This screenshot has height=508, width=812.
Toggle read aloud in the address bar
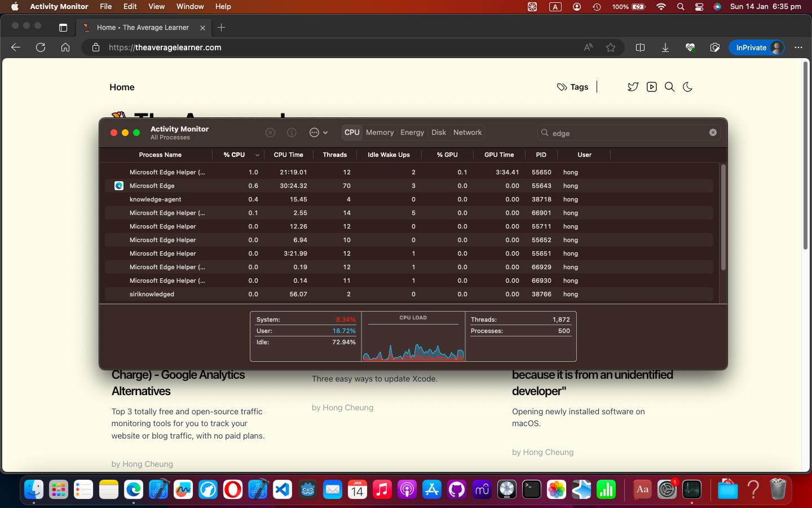coord(588,47)
